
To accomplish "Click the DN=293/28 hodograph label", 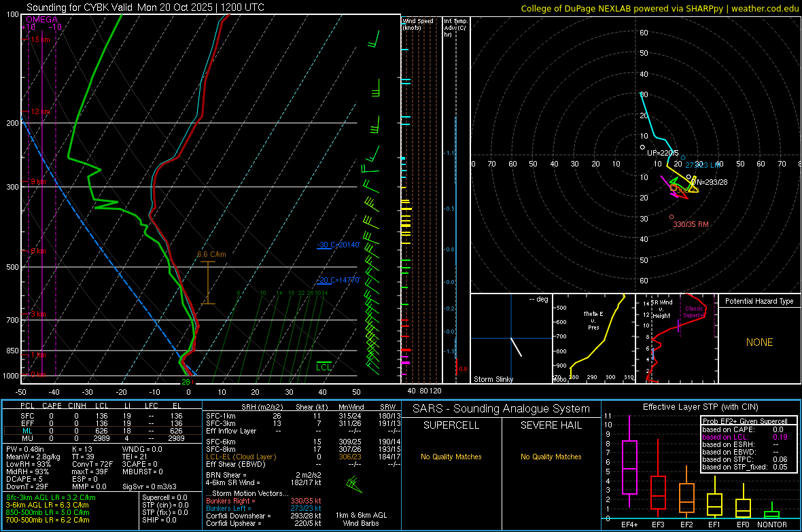I will pyautogui.click(x=708, y=182).
